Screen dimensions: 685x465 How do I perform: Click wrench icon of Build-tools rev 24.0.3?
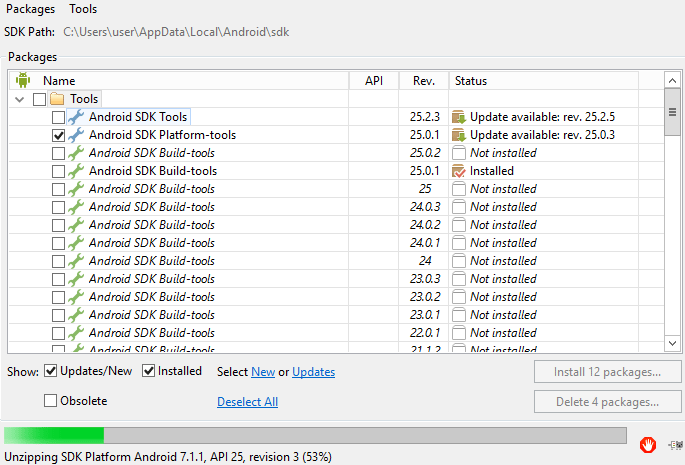tap(76, 207)
